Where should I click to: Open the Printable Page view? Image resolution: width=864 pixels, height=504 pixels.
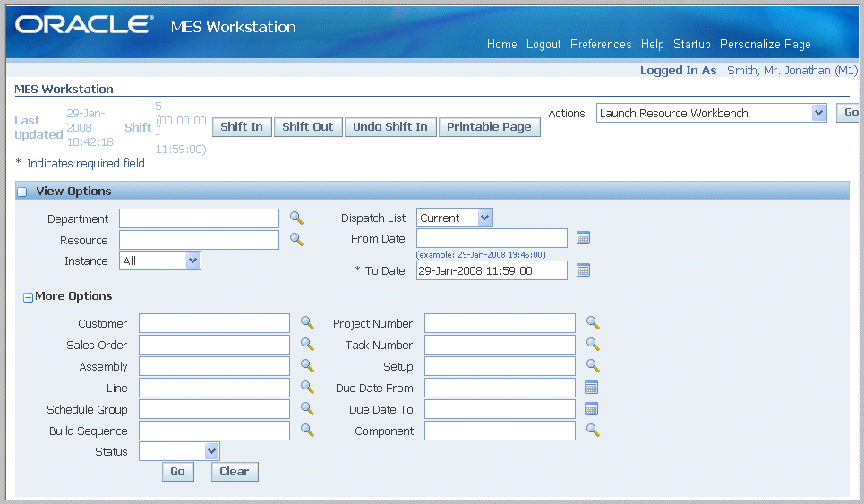[490, 127]
